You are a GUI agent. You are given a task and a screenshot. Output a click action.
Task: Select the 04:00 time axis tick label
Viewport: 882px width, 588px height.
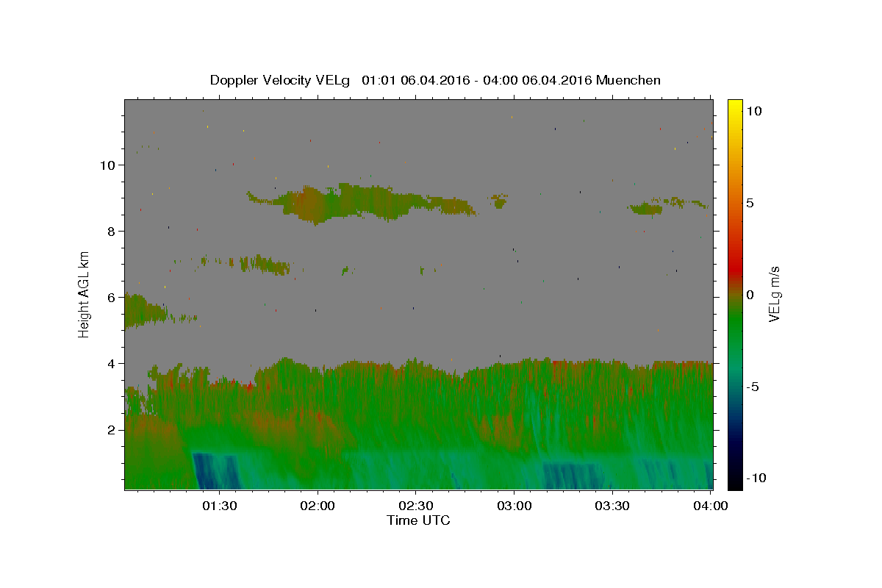tap(710, 506)
